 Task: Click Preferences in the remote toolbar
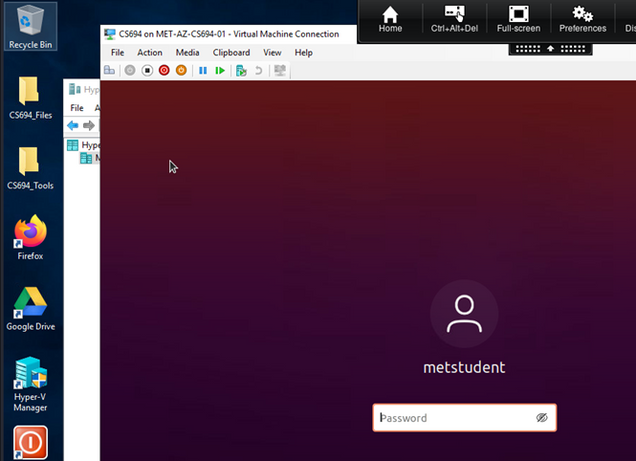coord(582,19)
